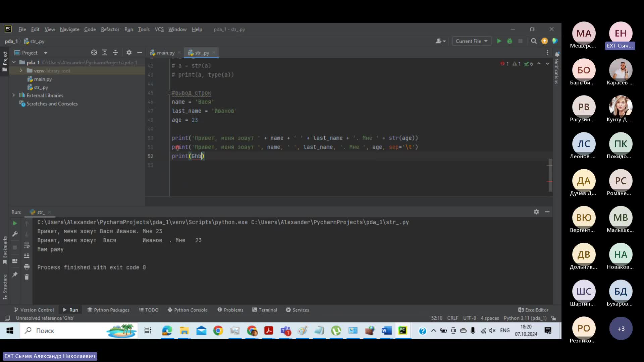Open Google Chrome from taskbar
This screenshot has height=362, width=644.
218,330
